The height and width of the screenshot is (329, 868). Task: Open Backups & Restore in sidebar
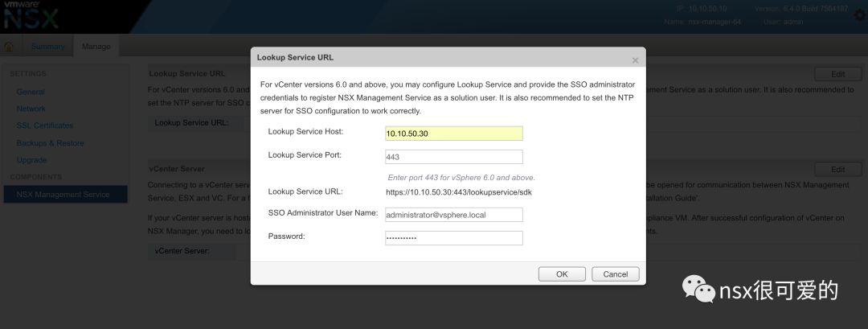click(51, 143)
